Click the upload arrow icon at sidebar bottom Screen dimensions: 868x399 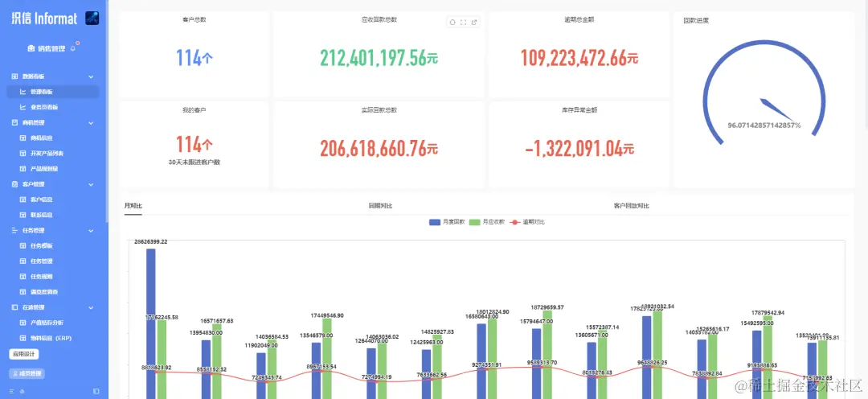(23, 391)
